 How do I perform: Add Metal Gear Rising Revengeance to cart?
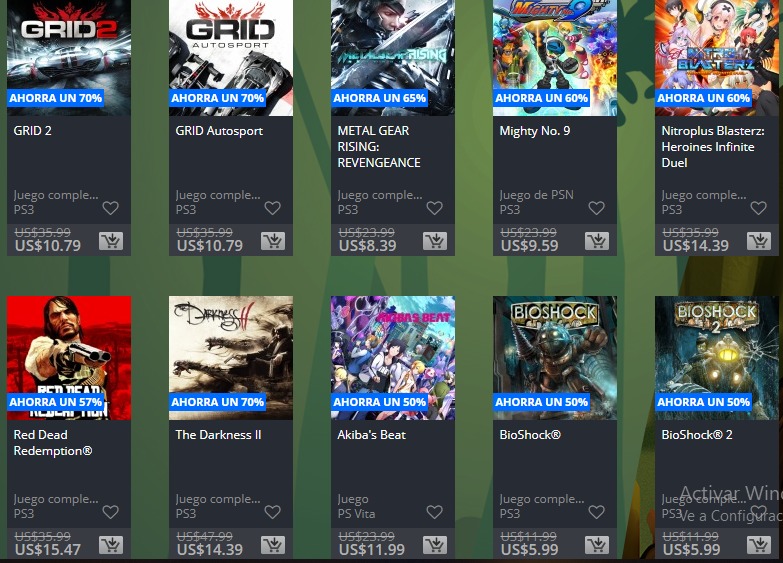[x=434, y=241]
